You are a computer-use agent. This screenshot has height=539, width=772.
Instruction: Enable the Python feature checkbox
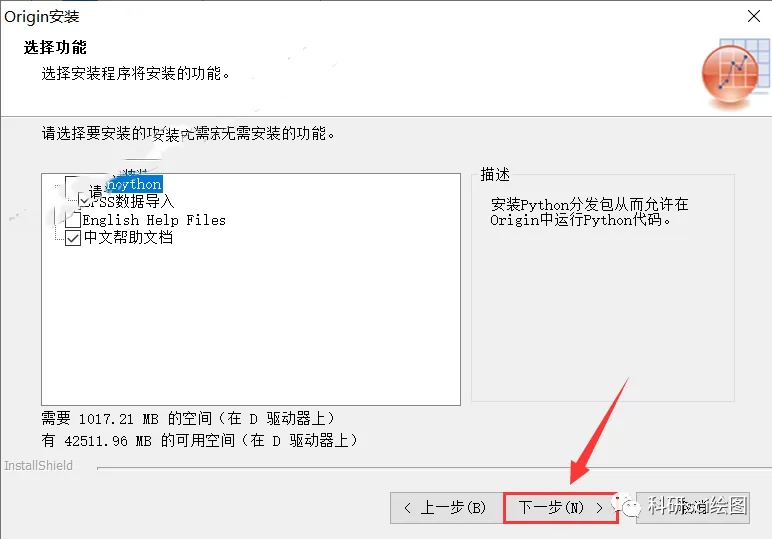pos(72,185)
